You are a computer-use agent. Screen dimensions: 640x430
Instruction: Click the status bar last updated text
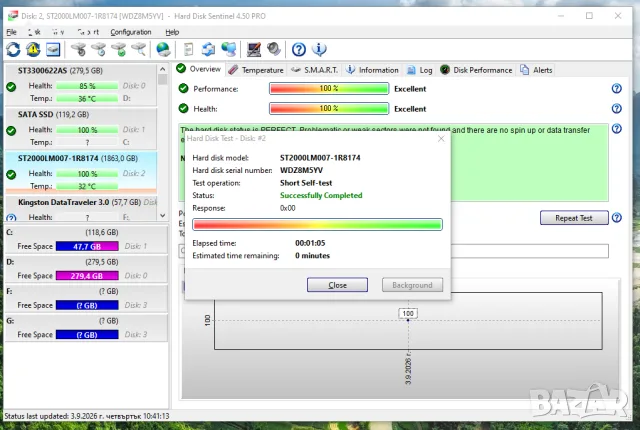coord(87,416)
